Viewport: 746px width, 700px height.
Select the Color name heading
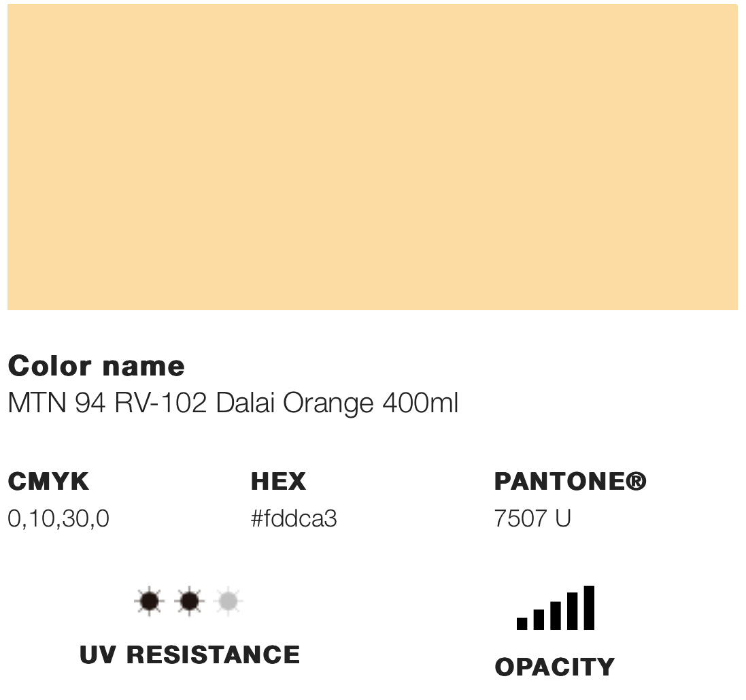[96, 367]
